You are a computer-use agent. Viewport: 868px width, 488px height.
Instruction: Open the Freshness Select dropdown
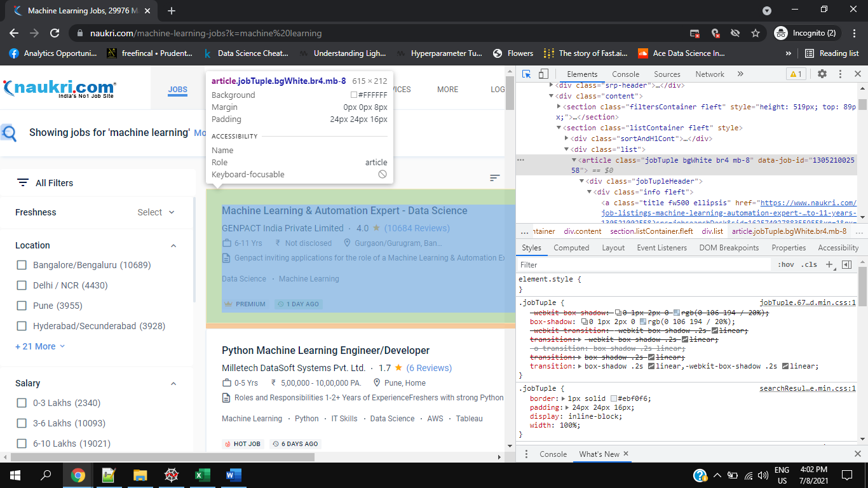coord(156,212)
